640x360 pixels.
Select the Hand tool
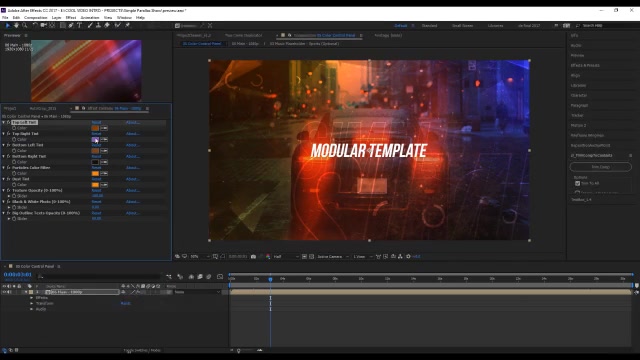point(16,25)
